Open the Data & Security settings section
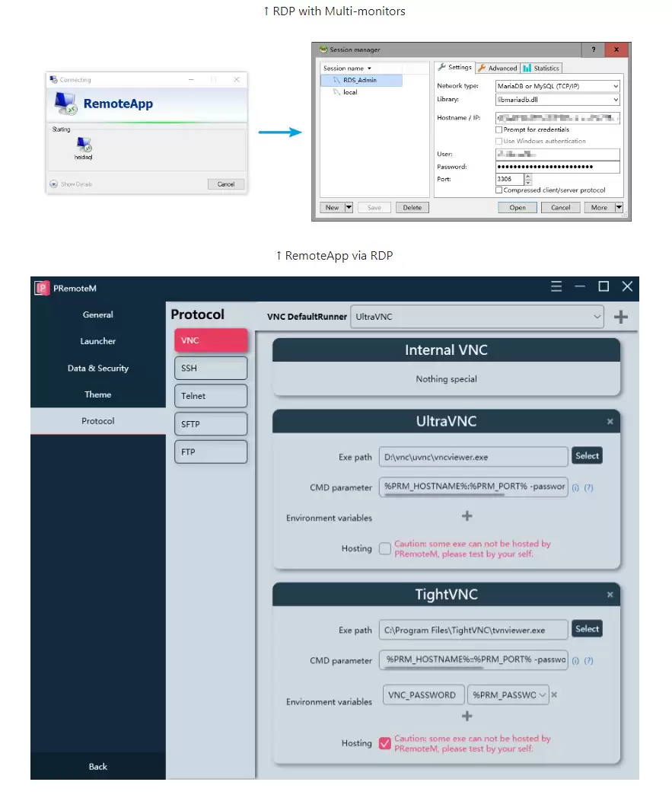The height and width of the screenshot is (798, 672). click(x=97, y=368)
